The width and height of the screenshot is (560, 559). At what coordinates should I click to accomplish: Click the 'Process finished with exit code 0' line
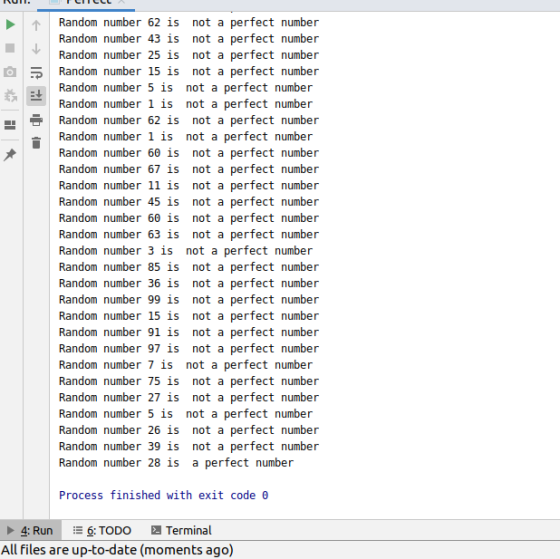coord(164,495)
